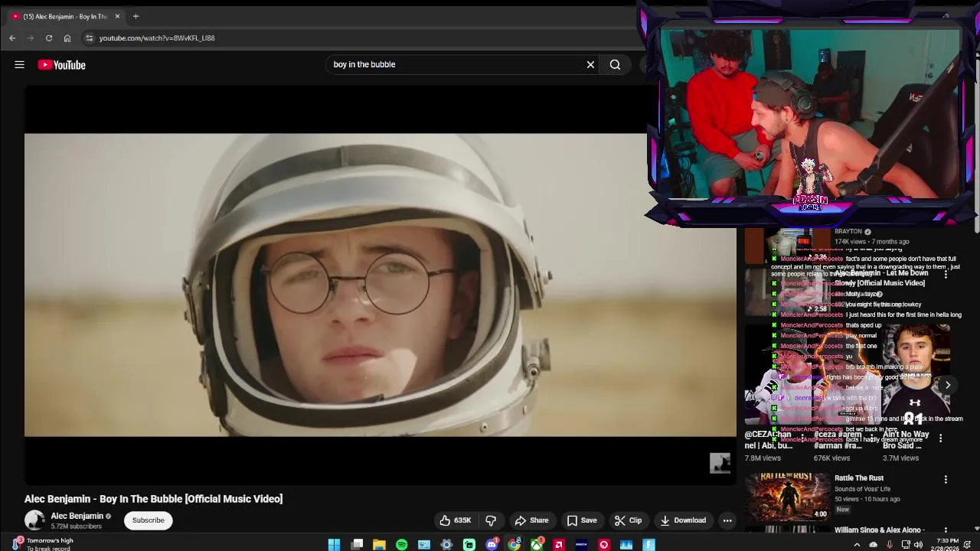Click the page scrollbar down arrow
The image size is (980, 551).
tap(975, 529)
